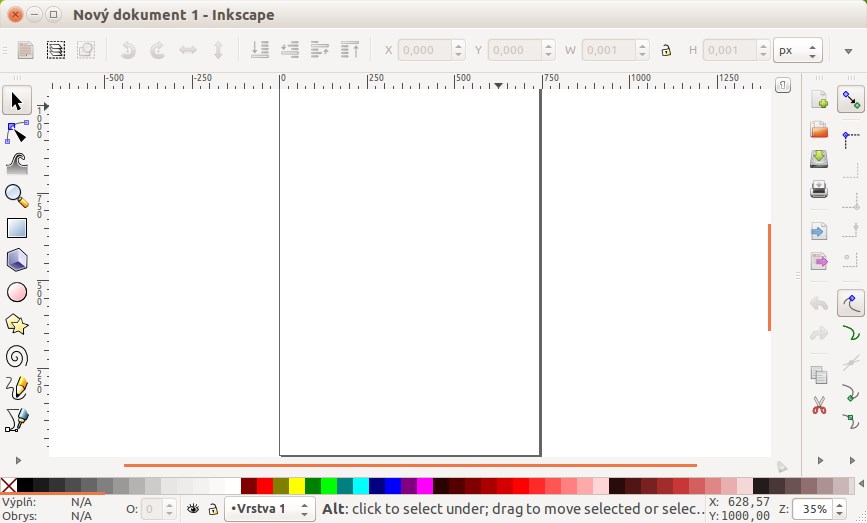
Task: Pick the cyan palette swatch
Action: point(361,485)
